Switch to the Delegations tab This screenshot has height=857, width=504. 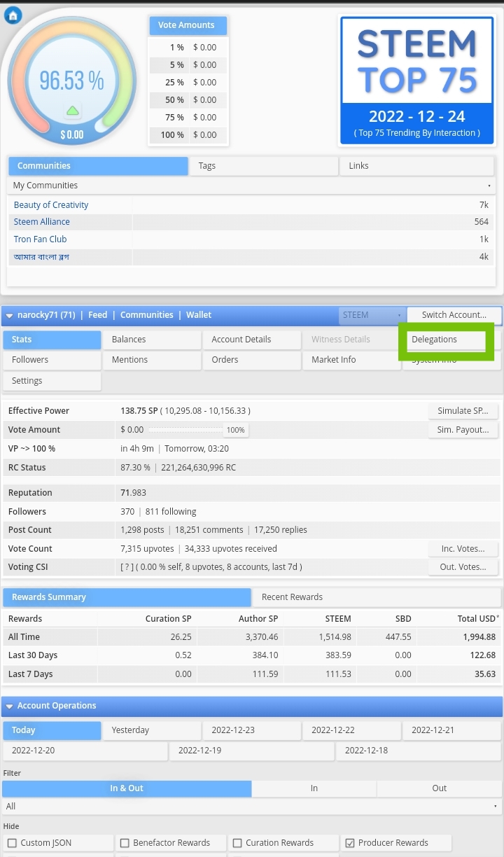(x=446, y=340)
